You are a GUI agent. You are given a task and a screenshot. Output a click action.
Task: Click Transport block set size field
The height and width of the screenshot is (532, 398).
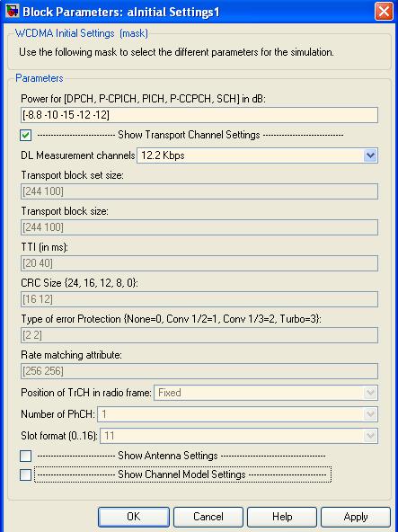coord(199,191)
